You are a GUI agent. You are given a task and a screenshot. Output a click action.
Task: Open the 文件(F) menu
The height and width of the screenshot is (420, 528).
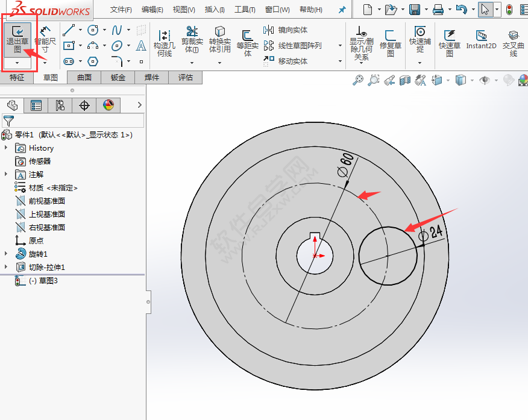pyautogui.click(x=121, y=10)
